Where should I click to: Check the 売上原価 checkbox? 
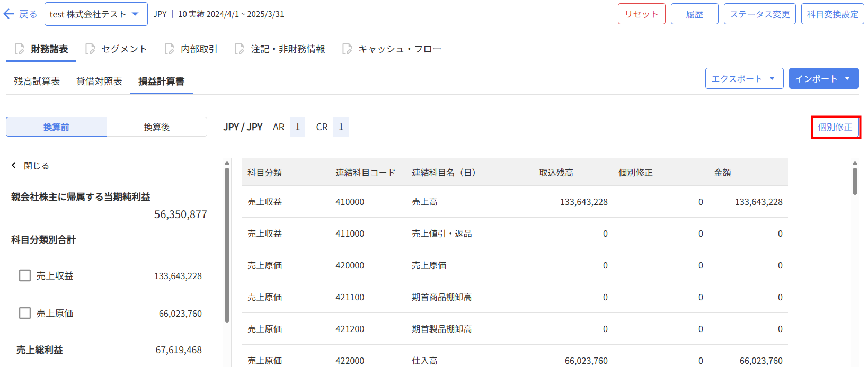click(x=25, y=313)
